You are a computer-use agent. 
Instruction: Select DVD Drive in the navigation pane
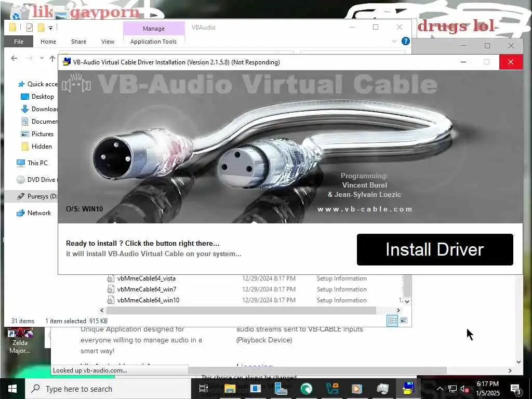(x=37, y=179)
